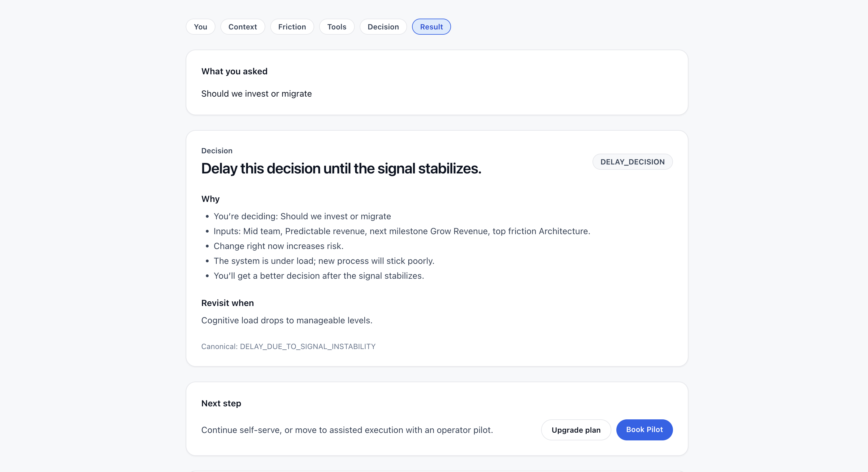Select the highlighted Result step

(431, 27)
